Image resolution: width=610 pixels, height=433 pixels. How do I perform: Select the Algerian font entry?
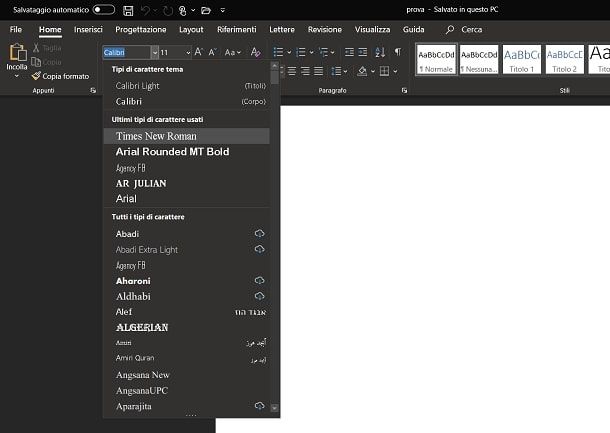click(186, 327)
